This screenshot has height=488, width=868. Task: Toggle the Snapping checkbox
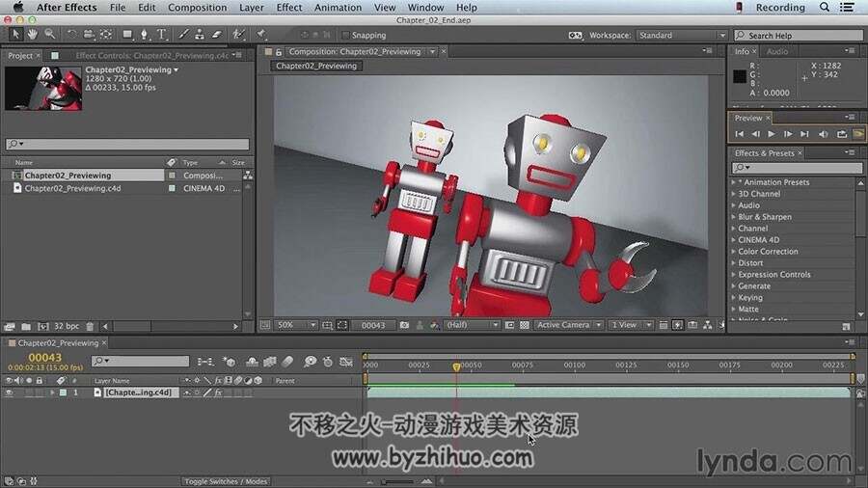pos(345,35)
